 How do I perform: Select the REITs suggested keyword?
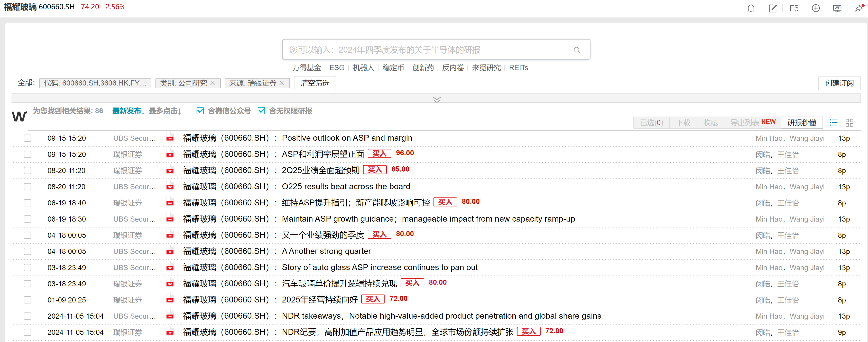click(x=518, y=68)
